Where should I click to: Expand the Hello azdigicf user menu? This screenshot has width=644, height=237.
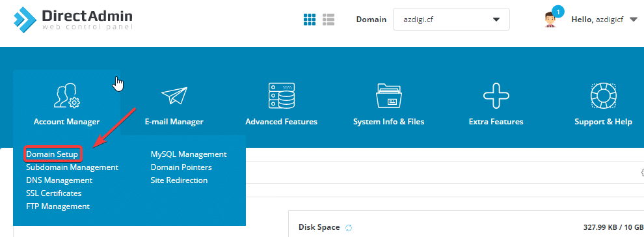coord(604,20)
